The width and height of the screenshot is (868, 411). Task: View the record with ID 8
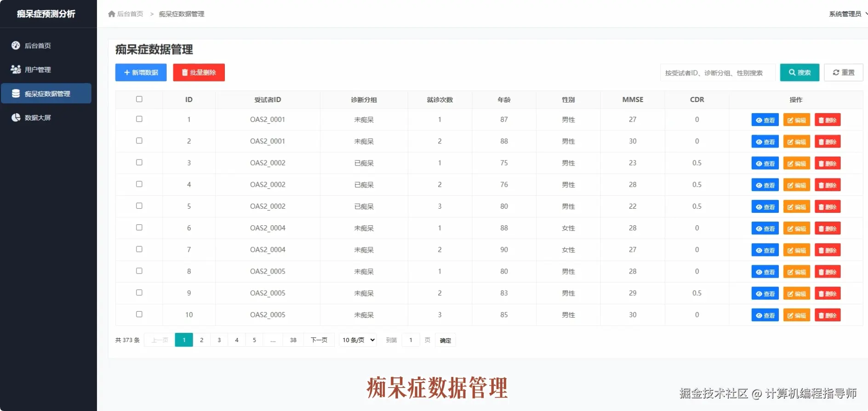tap(765, 272)
